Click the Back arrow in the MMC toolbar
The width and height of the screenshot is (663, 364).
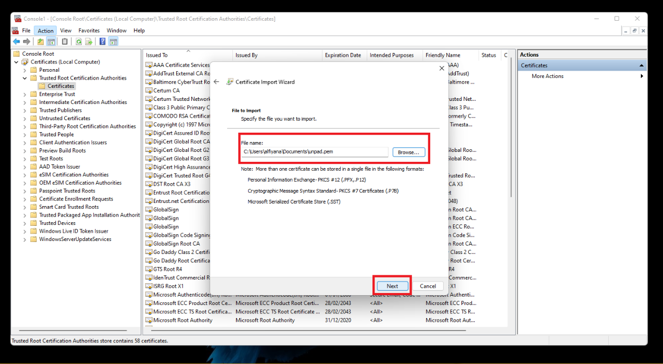coord(16,41)
